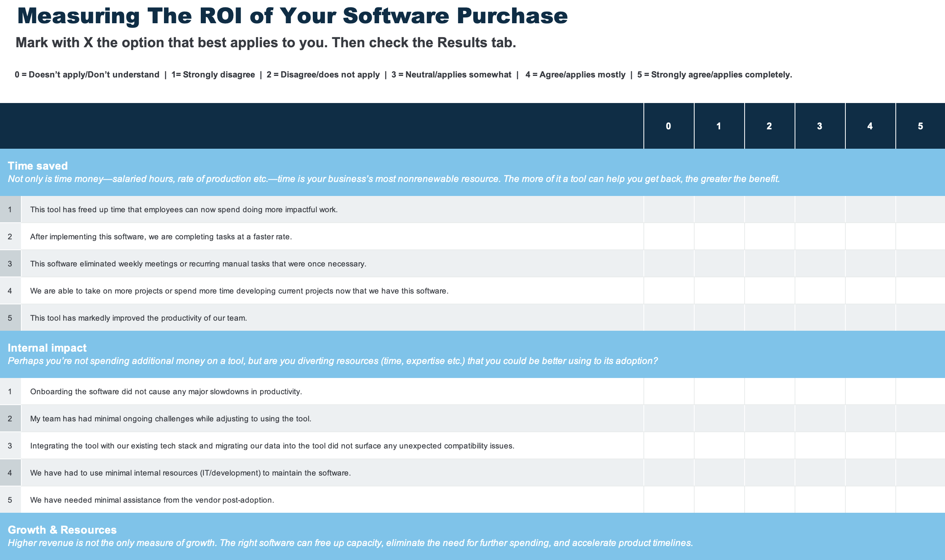945x560 pixels.
Task: Select the rating column header 0
Action: tap(668, 126)
